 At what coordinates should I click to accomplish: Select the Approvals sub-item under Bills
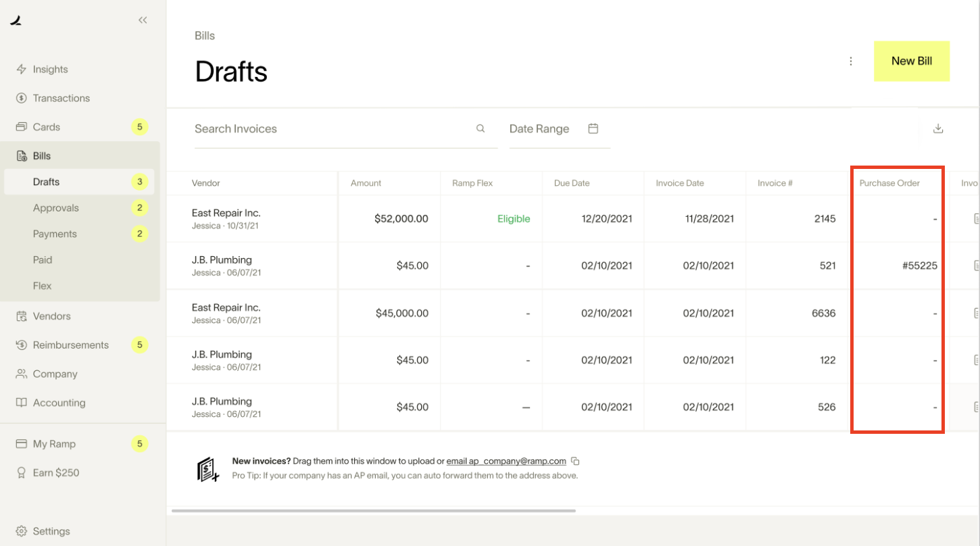tap(56, 208)
